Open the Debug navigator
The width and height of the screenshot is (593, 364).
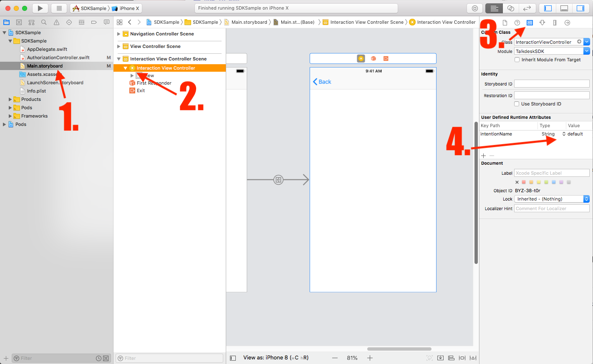click(x=81, y=22)
